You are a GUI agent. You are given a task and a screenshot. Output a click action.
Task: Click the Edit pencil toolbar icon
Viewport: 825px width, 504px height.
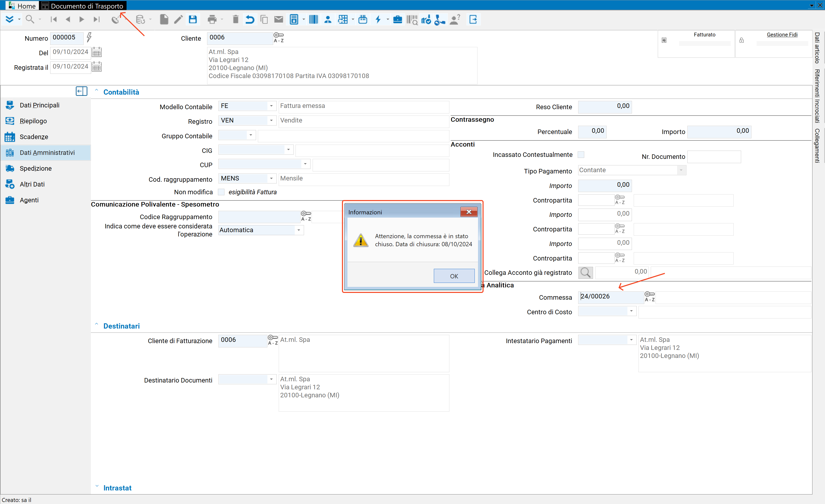(179, 19)
